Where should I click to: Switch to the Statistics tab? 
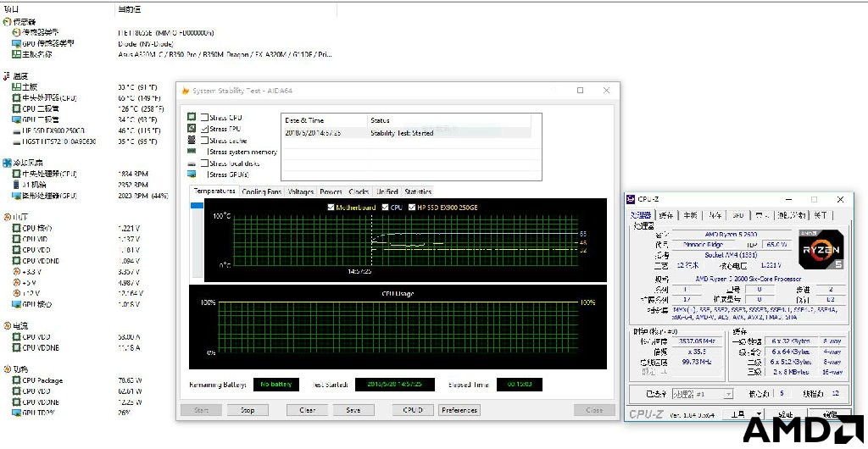tap(418, 191)
